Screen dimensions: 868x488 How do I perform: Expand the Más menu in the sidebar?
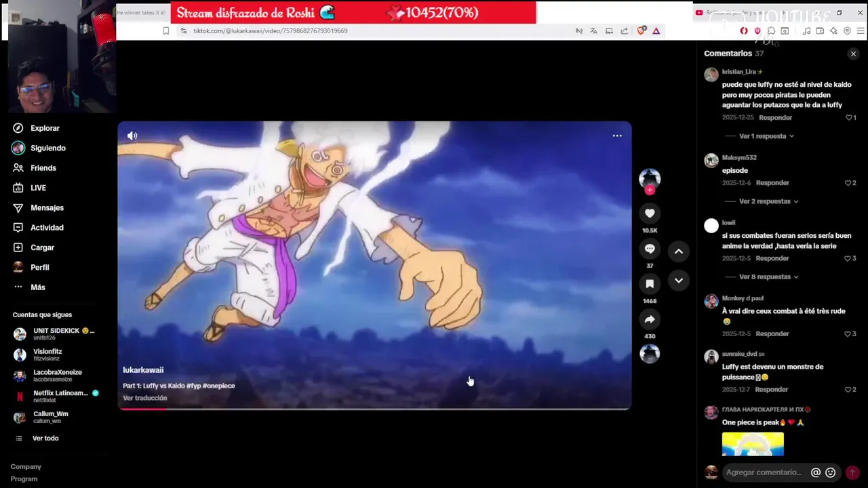click(29, 287)
